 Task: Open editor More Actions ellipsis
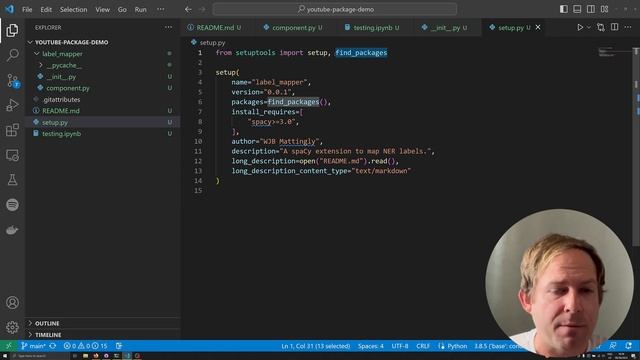click(628, 27)
